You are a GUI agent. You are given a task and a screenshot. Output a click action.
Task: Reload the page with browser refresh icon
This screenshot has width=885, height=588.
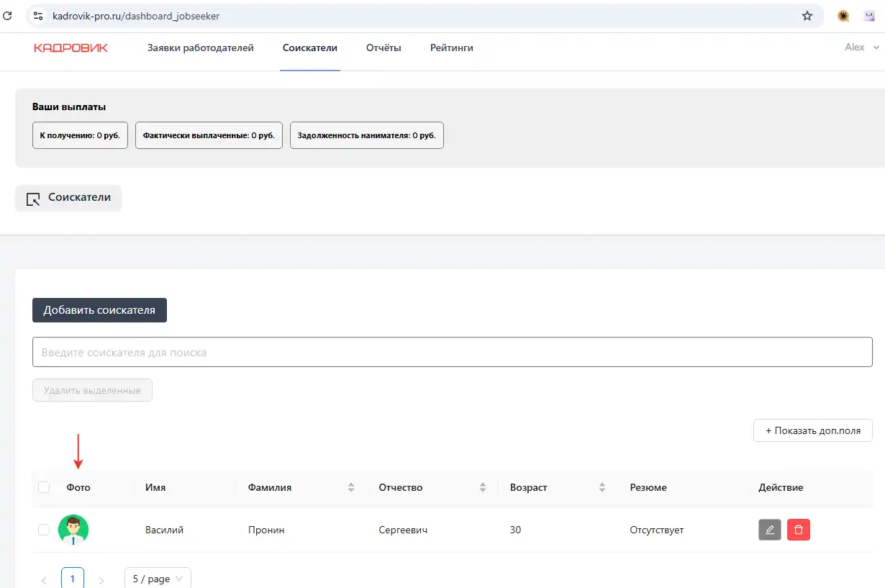point(8,16)
